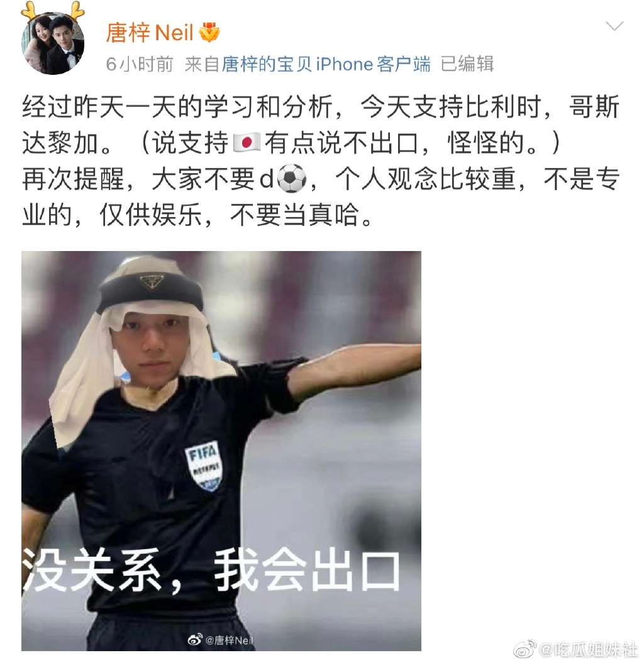Click the soccer ball emoji in post
Viewport: 644px width, 665px height.
pyautogui.click(x=291, y=179)
